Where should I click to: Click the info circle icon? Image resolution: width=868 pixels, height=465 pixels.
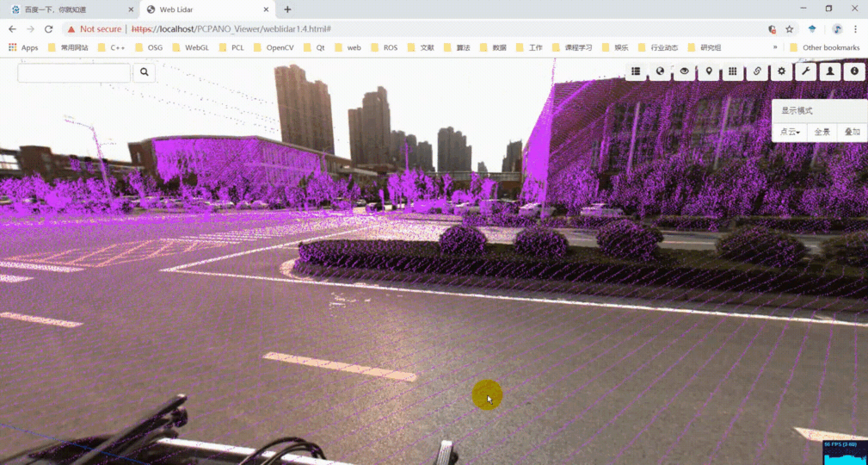coord(854,71)
